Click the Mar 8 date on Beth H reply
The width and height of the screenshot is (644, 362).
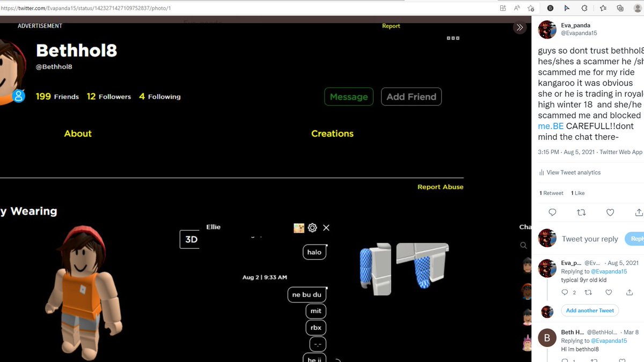pos(631,333)
